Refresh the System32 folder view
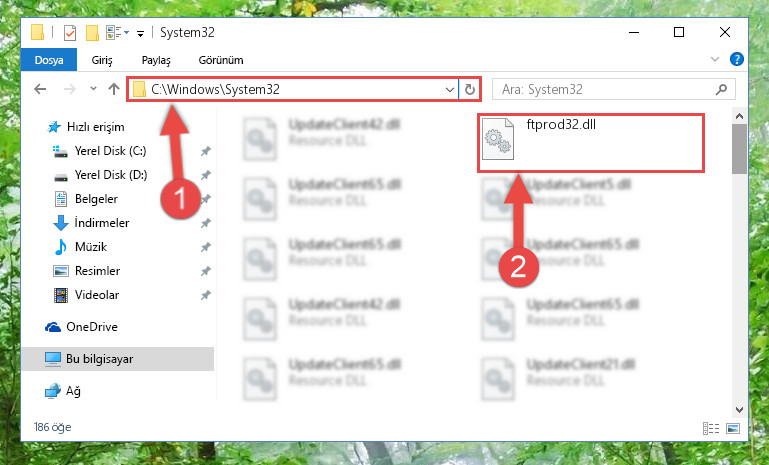Screen dimensions: 769x465 pyautogui.click(x=469, y=89)
